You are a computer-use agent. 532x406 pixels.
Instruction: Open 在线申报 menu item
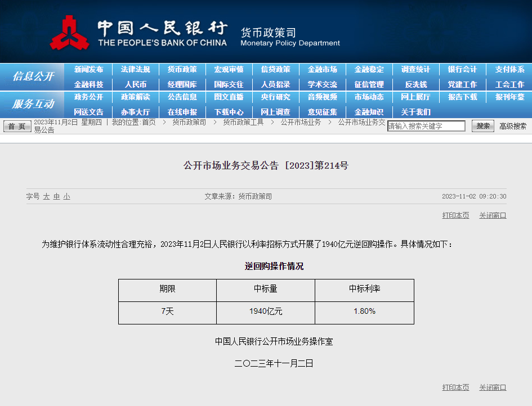click(182, 112)
